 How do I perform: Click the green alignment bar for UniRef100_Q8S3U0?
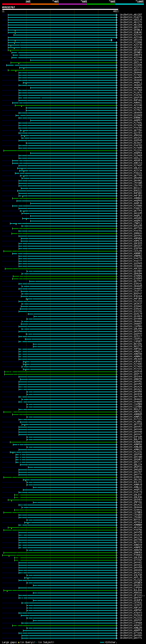(63, 50)
